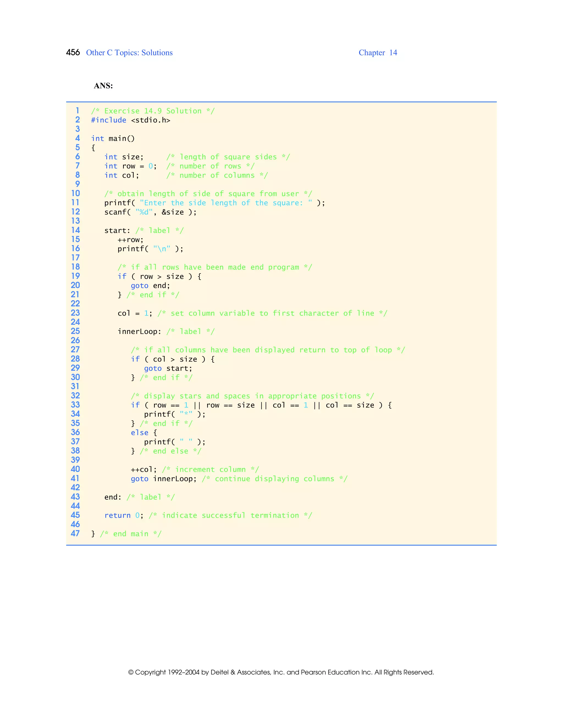Click the '#include <stdio.h>' line
563x728 pixels.
coord(131,120)
